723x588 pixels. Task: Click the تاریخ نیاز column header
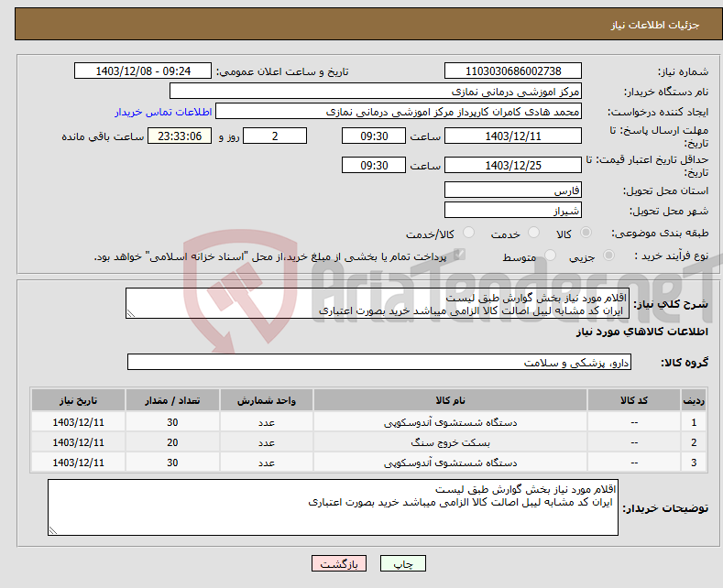tap(79, 400)
